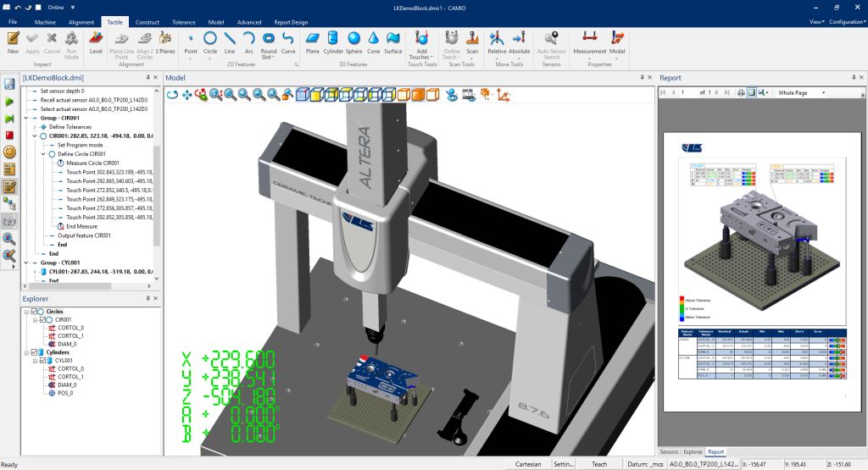Screen dimensions: 868x470
Task: Select the Curve feature tool
Action: click(x=288, y=43)
